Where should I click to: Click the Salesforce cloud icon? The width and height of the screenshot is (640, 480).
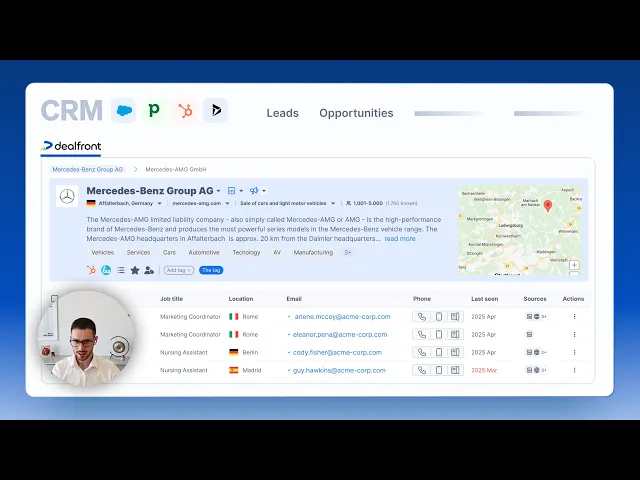pos(124,110)
